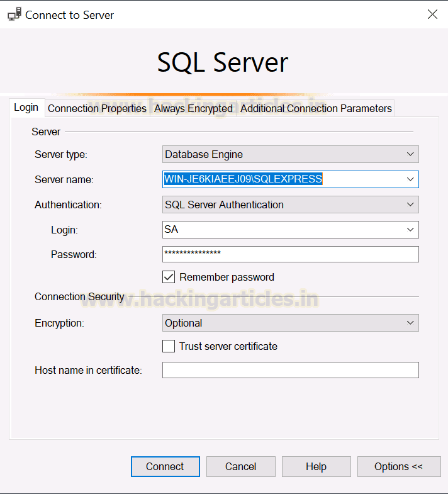Collapse options with the Options << button

point(399,466)
